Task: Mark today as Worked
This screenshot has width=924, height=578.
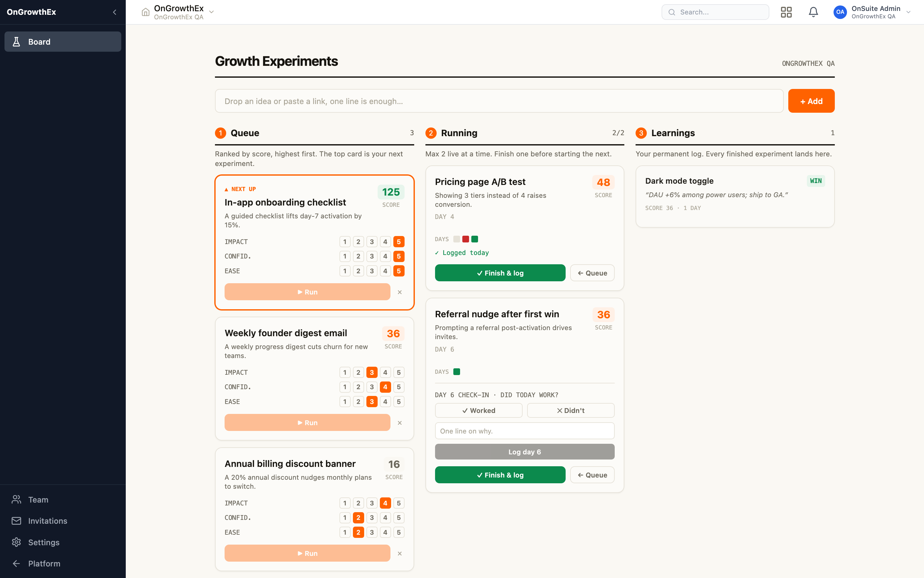Action: (x=478, y=411)
